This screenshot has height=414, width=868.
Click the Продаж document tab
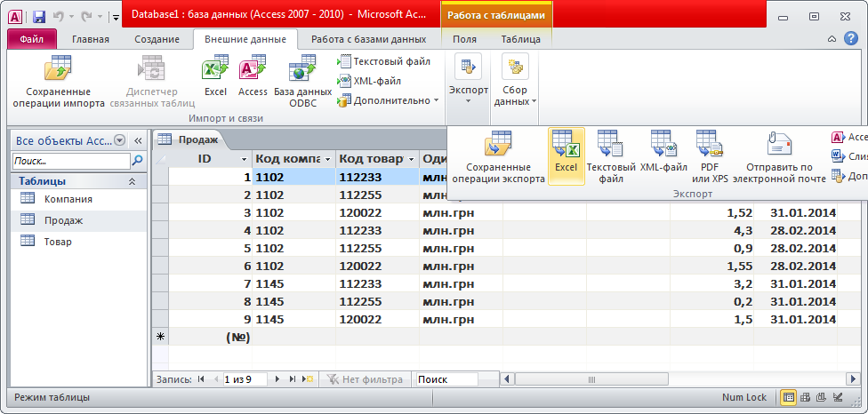pos(189,139)
